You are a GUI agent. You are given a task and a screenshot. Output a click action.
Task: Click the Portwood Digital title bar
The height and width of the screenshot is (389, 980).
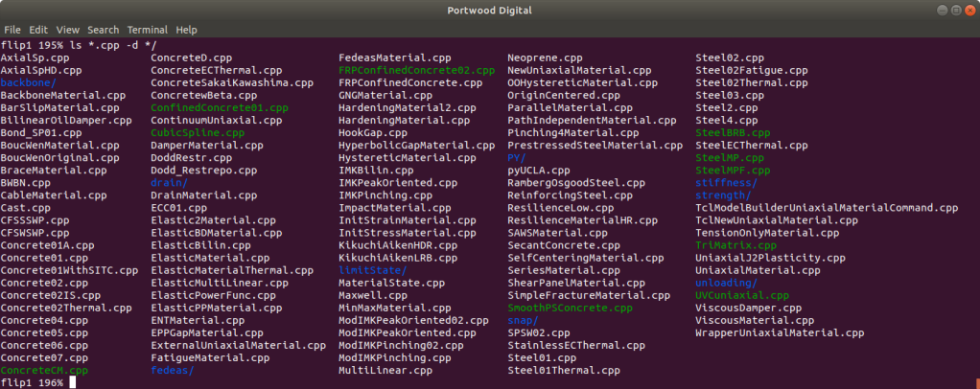click(x=489, y=10)
